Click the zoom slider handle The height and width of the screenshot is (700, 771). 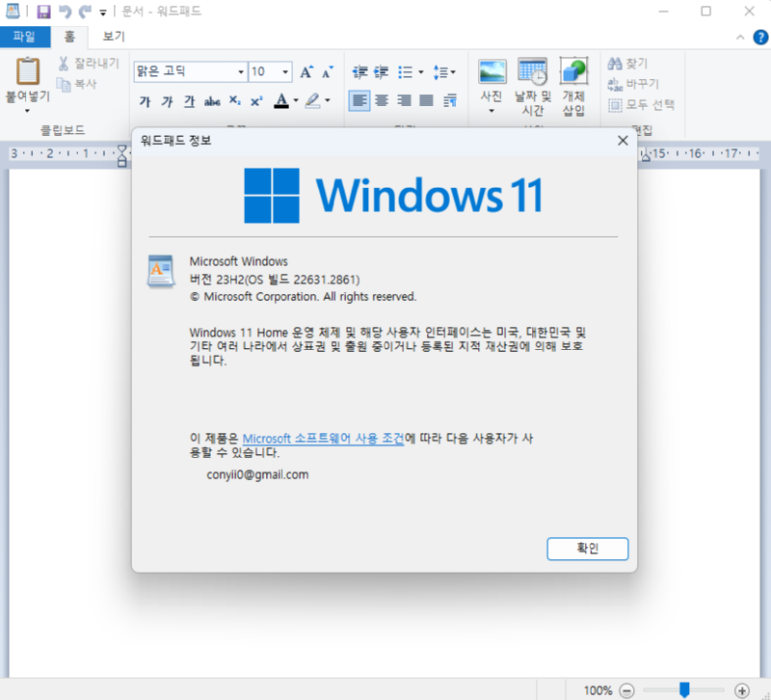(684, 689)
